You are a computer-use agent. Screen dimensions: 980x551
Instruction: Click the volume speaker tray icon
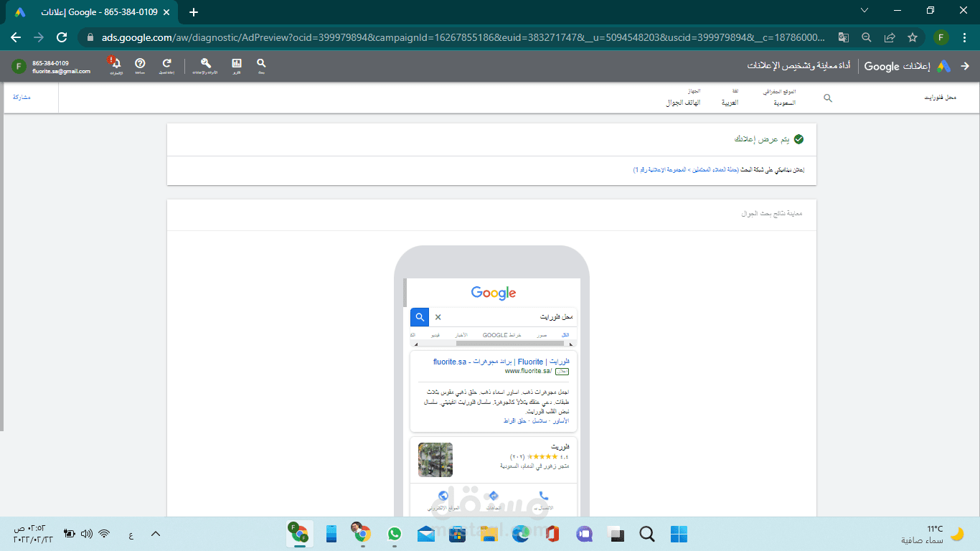coord(87,534)
